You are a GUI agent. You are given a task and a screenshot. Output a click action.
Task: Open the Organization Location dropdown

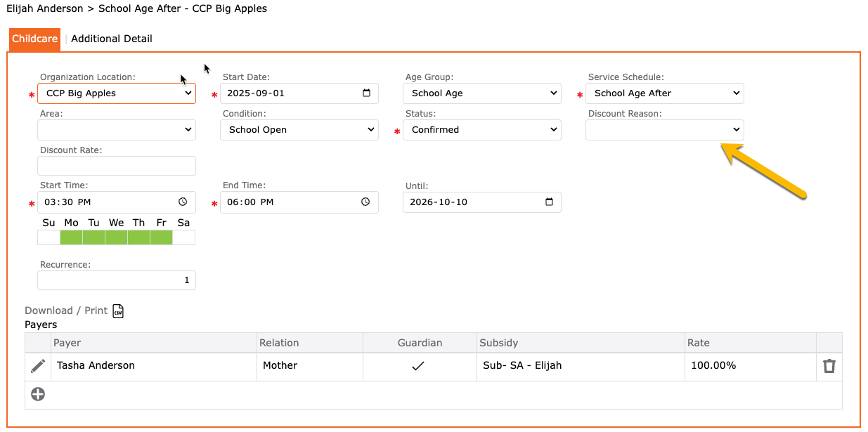click(117, 93)
